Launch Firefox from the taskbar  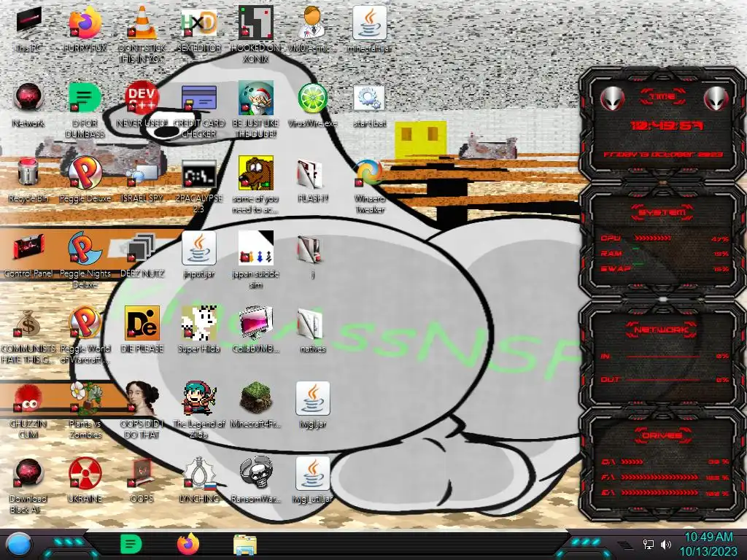point(188,544)
